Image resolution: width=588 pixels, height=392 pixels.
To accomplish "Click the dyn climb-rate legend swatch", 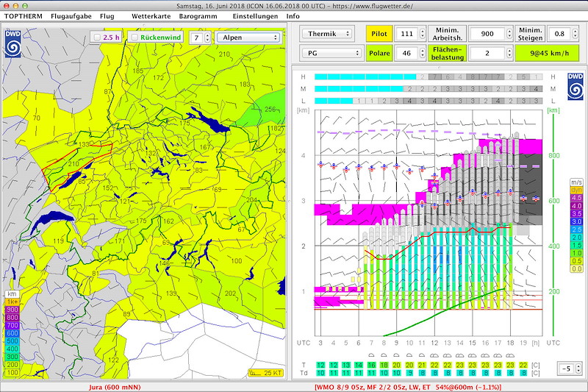I will click(x=576, y=190).
